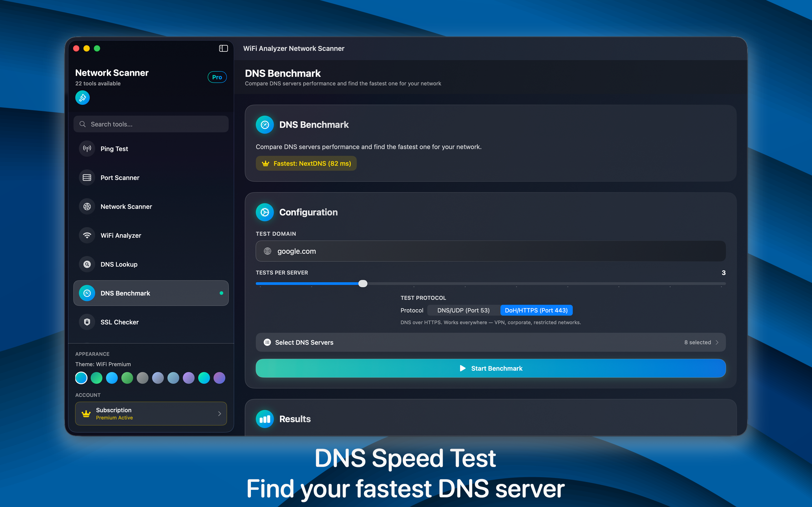The width and height of the screenshot is (812, 507).
Task: Select the DNS Benchmark sidebar item
Action: [125, 293]
